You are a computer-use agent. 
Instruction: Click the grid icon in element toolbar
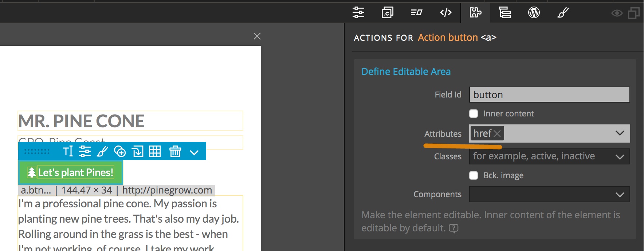pyautogui.click(x=155, y=151)
